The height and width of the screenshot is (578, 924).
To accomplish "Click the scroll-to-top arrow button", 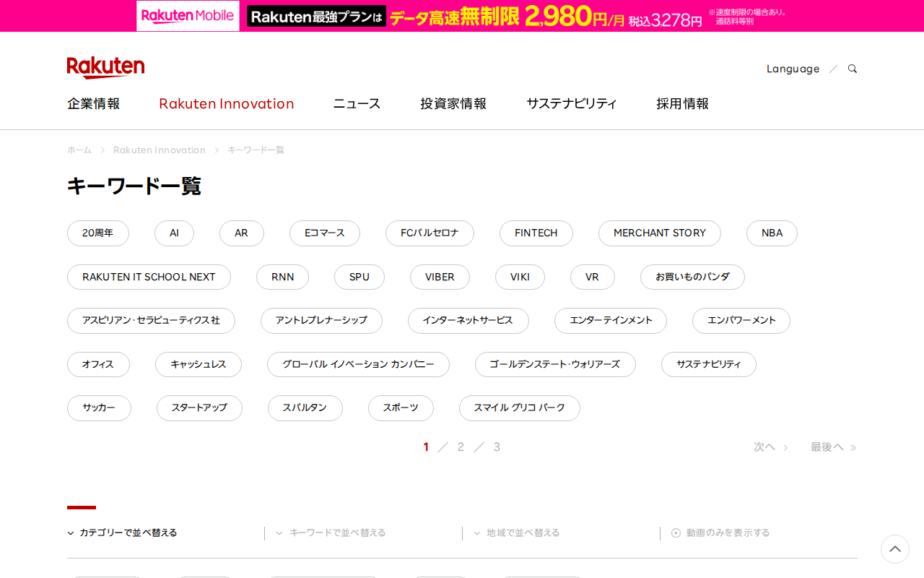I will [x=895, y=549].
